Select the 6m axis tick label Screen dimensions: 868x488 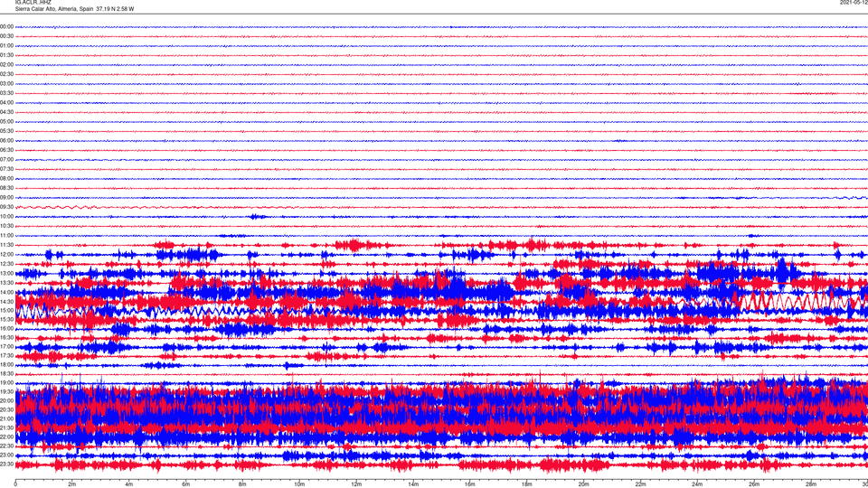(186, 484)
